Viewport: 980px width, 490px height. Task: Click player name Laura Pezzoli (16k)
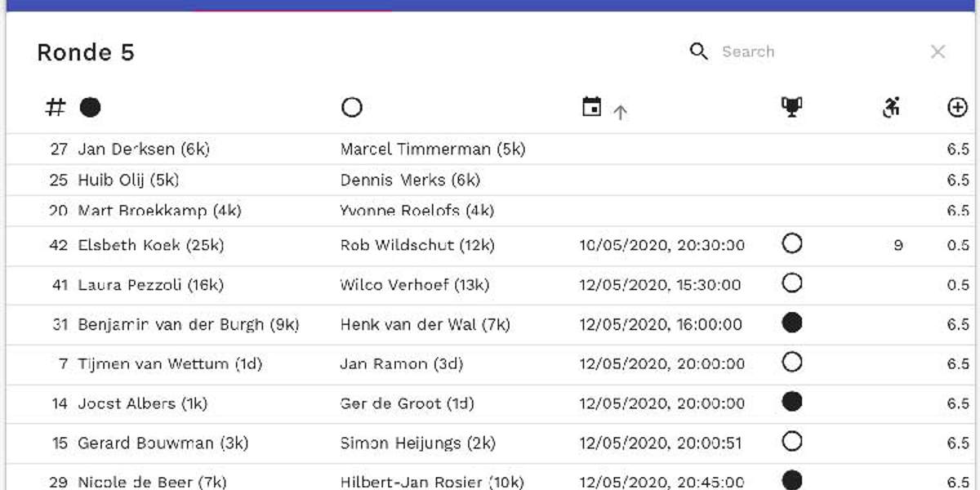point(150,285)
